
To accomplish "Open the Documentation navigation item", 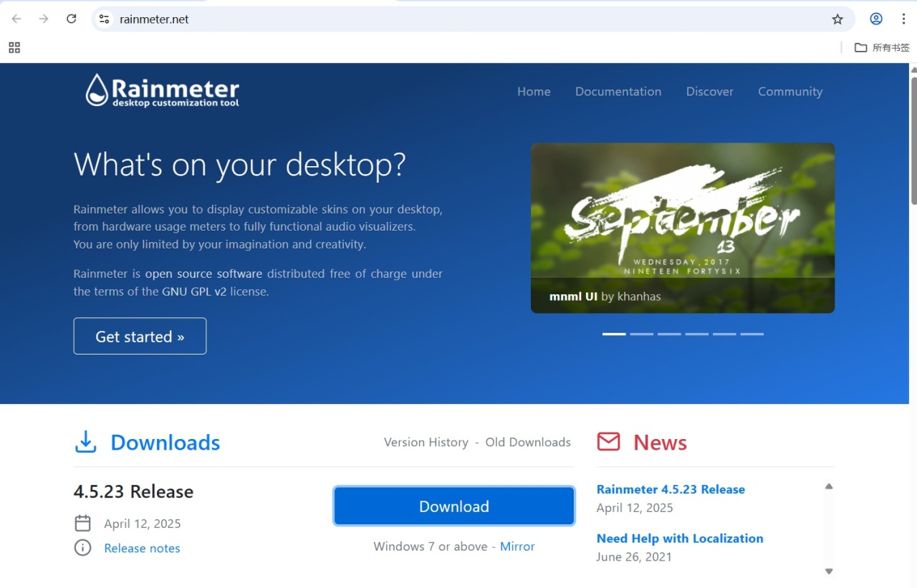I will [x=618, y=92].
